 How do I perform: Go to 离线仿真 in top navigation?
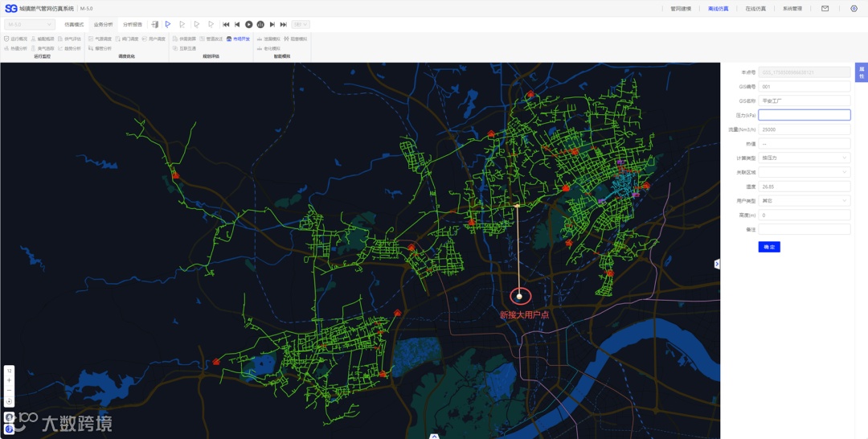[718, 8]
